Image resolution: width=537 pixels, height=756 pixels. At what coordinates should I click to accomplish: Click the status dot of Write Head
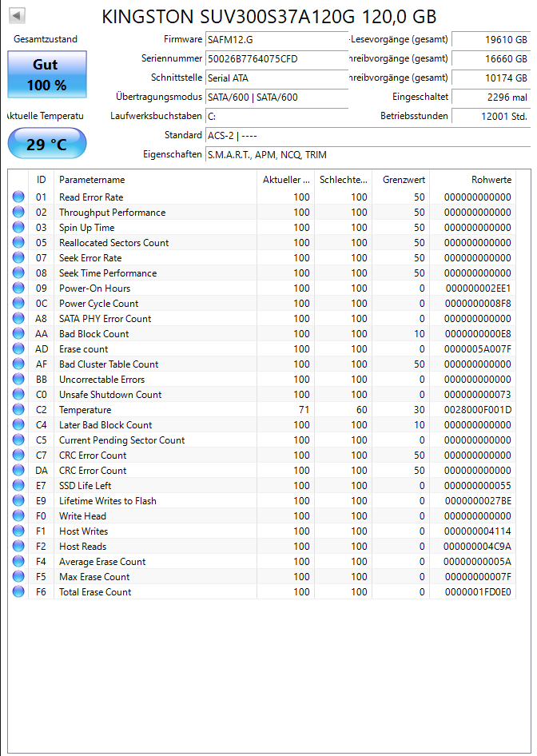[18, 516]
